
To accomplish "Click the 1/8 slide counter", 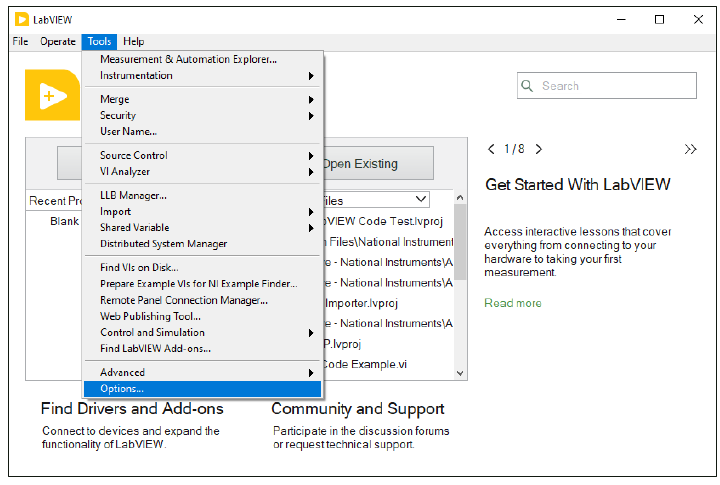I will coord(514,149).
